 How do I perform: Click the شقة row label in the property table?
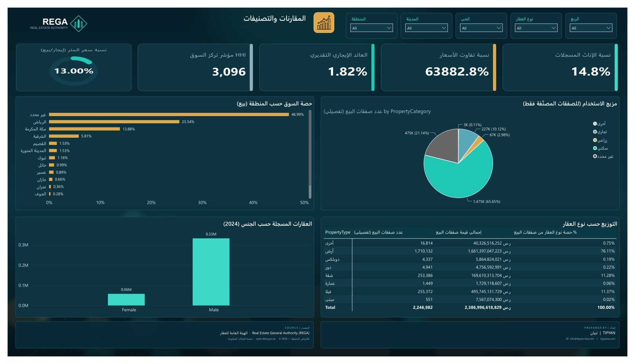pos(329,275)
